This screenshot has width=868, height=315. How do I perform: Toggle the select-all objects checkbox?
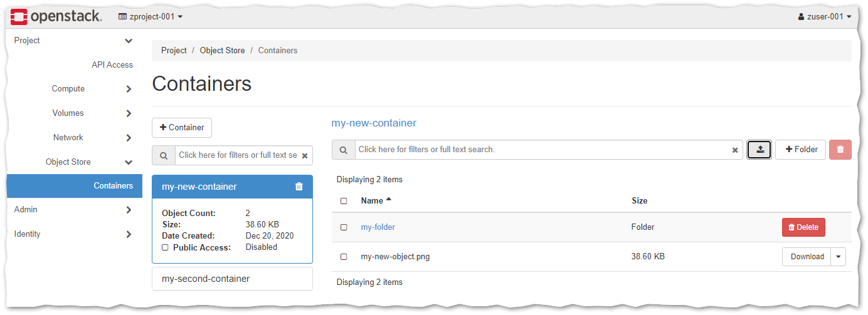coord(344,201)
